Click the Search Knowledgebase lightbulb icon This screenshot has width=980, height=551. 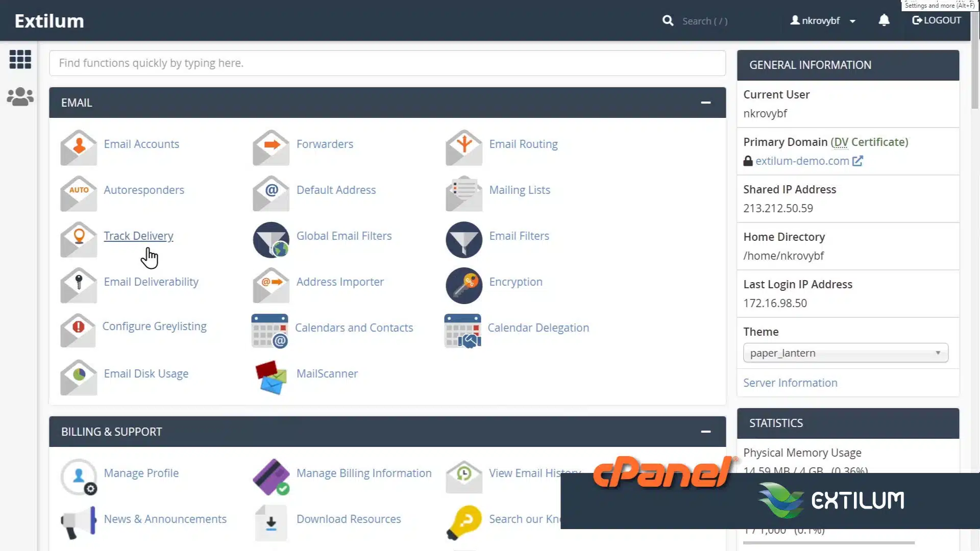[464, 522]
